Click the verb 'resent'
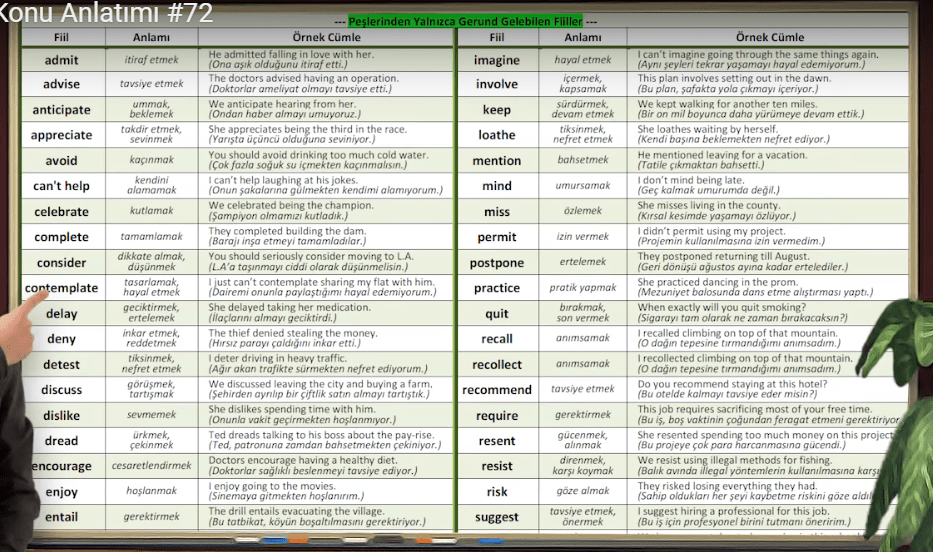The height and width of the screenshot is (552, 933). coord(497,441)
